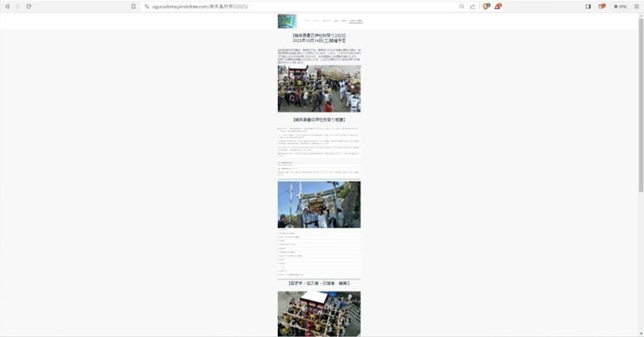The image size is (644, 337).
Task: Click the share page icon
Action: click(473, 6)
